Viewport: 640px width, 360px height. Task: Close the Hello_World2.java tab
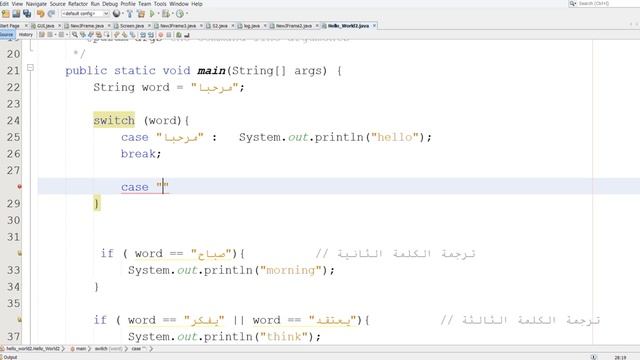(374, 26)
